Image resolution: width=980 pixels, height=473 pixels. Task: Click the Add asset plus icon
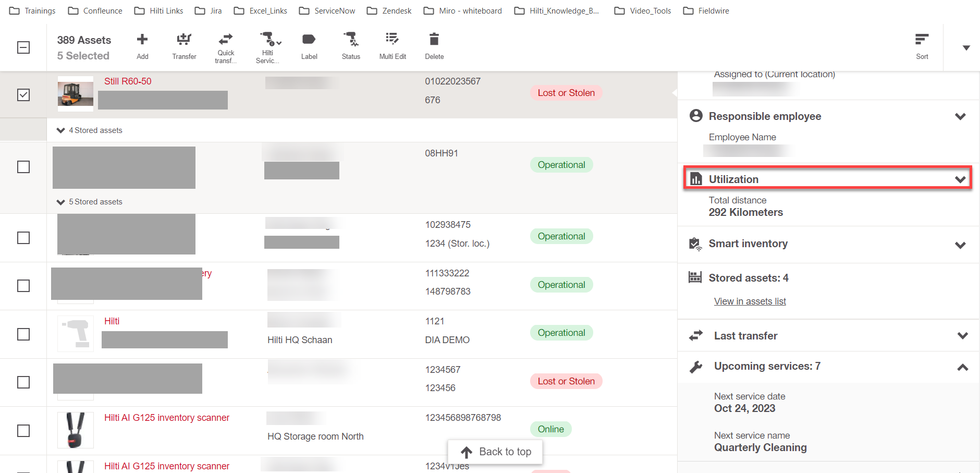click(142, 40)
